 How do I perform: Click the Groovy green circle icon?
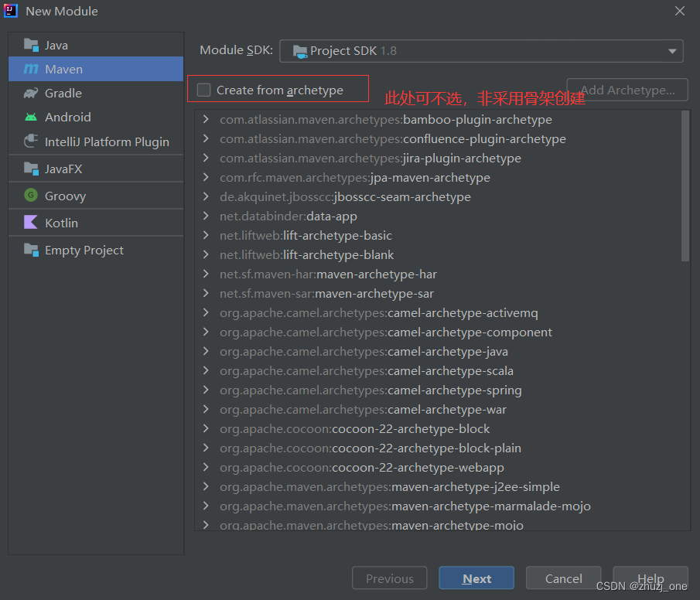click(31, 195)
